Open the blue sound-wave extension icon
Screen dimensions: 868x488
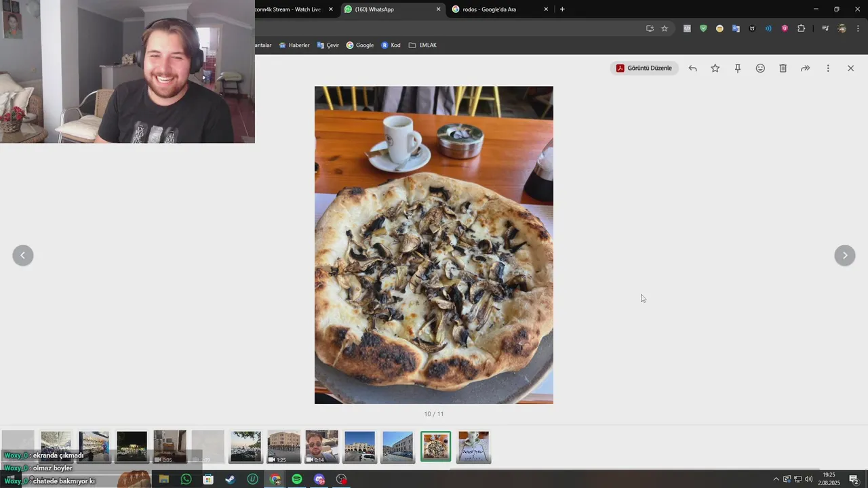click(x=768, y=28)
